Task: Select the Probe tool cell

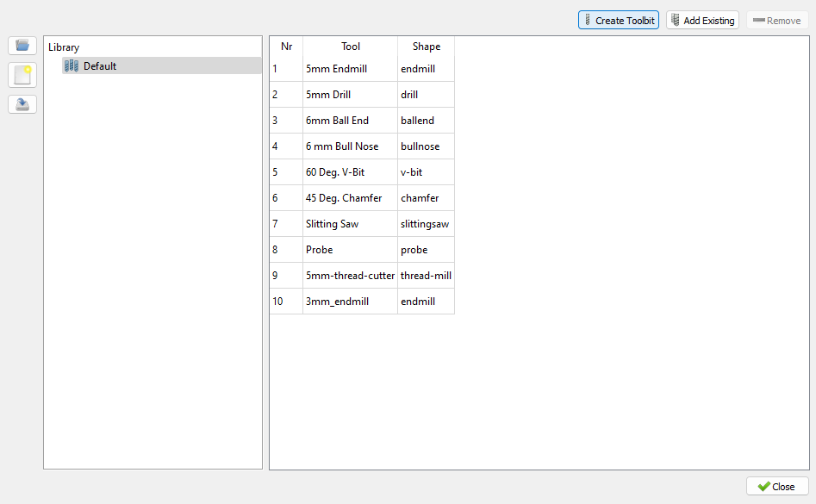Action: tap(350, 250)
